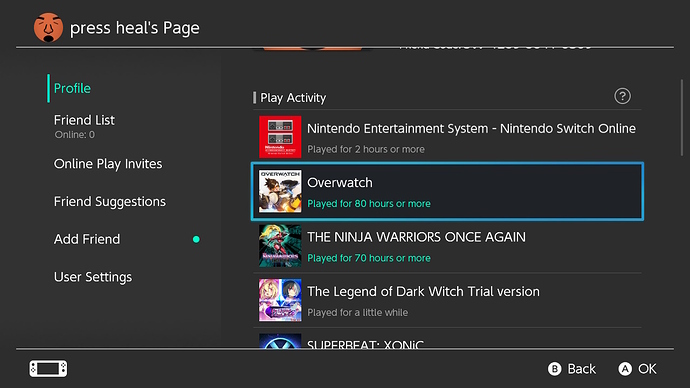Click the Switch console controller icon
Image resolution: width=690 pixels, height=388 pixels.
(48, 369)
